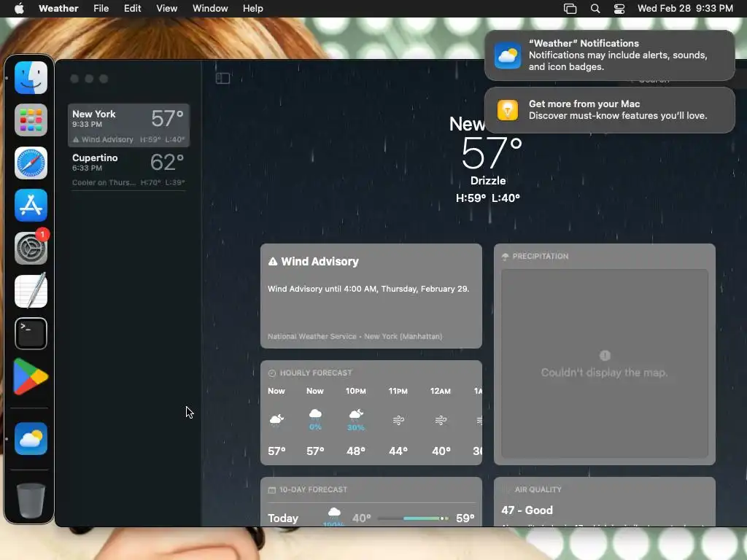The width and height of the screenshot is (747, 560).
Task: Toggle the Weather sidebar button
Action: [x=222, y=78]
